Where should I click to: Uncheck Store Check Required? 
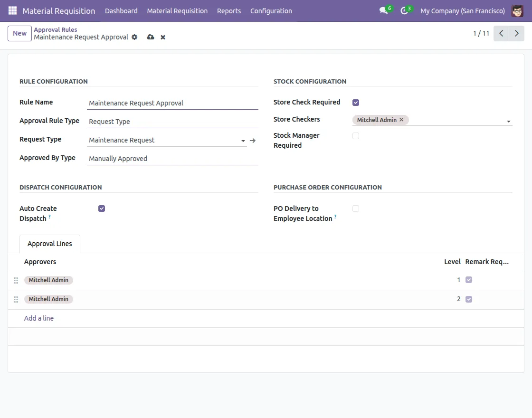pos(355,102)
